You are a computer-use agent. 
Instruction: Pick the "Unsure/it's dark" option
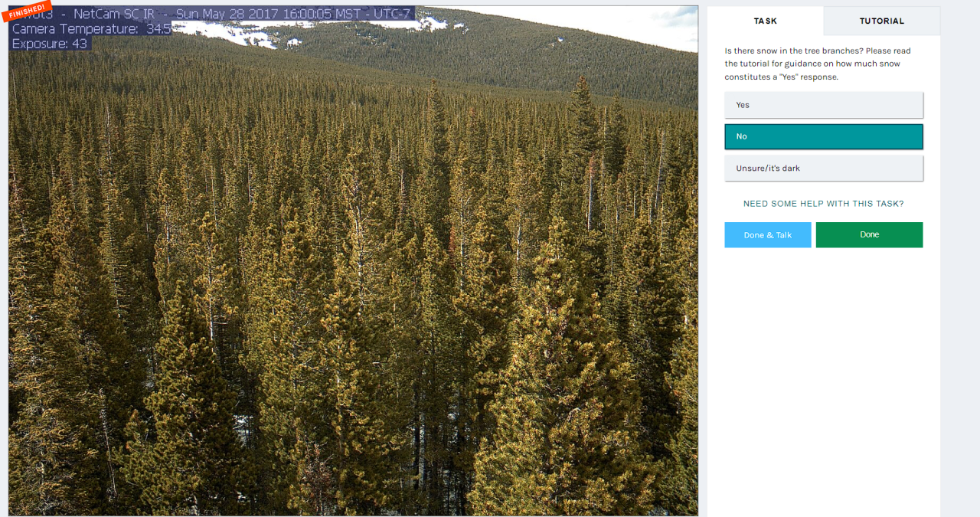(x=824, y=168)
